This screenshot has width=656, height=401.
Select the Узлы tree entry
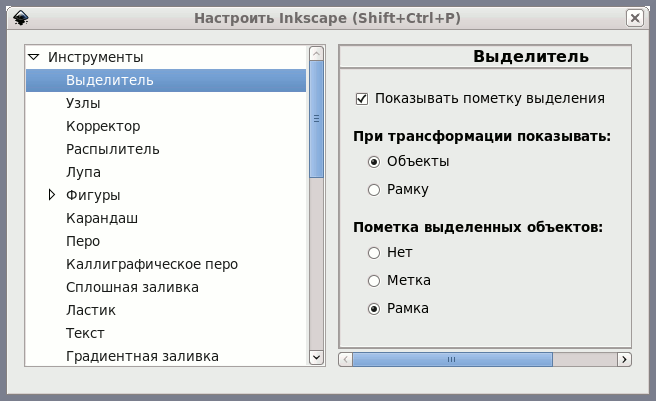83,103
